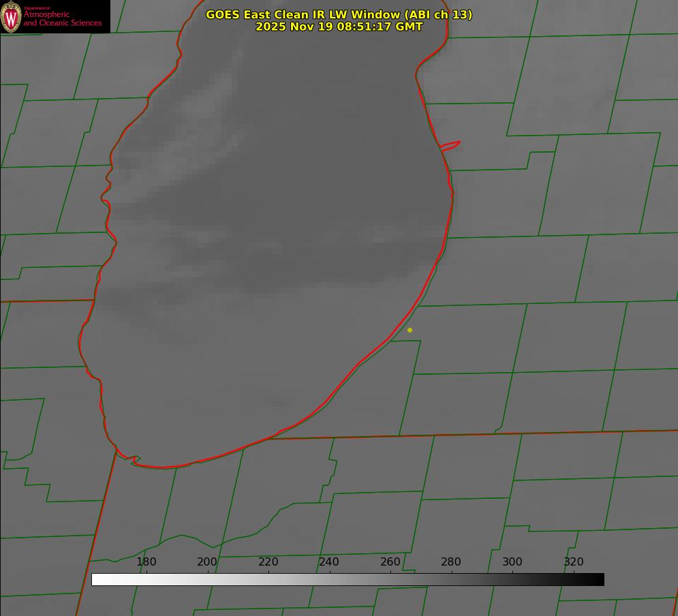
Task: Click the colorbar label '220'
Action: [x=268, y=561]
